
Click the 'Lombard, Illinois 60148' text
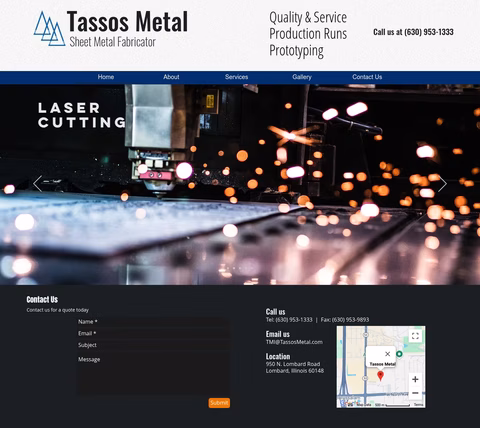(295, 371)
